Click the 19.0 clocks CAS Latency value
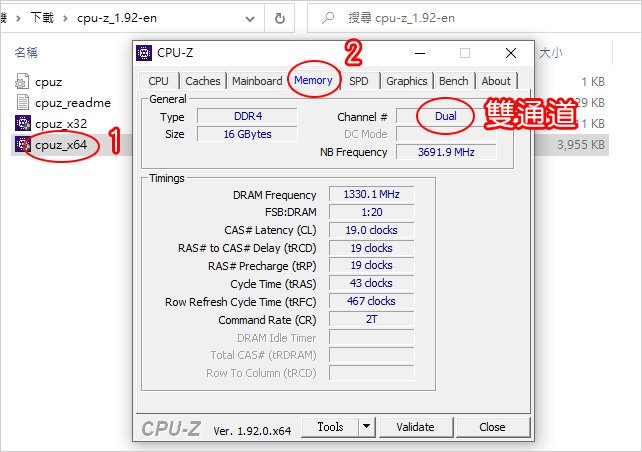This screenshot has height=452, width=642. [371, 230]
